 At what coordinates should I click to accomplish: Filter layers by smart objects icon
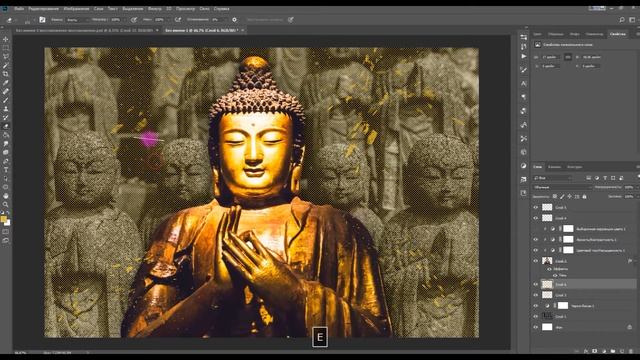(621, 178)
